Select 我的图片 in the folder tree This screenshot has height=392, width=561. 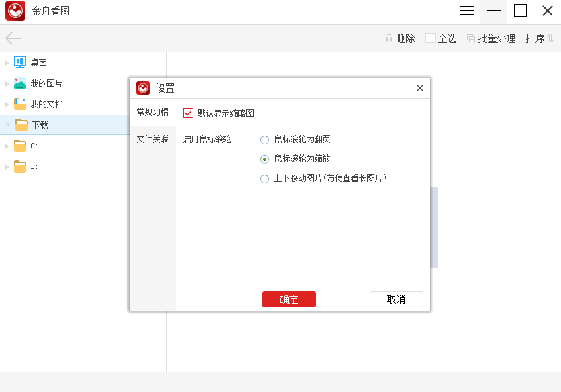[x=46, y=83]
